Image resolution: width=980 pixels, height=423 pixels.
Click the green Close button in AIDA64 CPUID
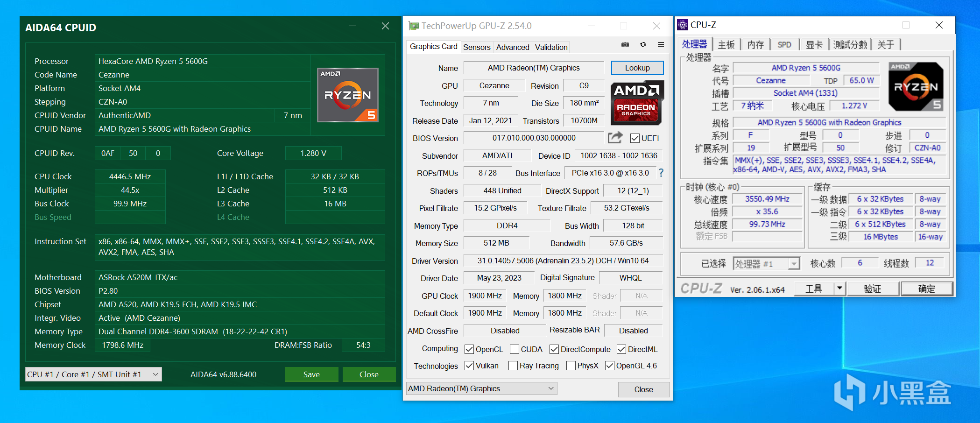pyautogui.click(x=369, y=374)
